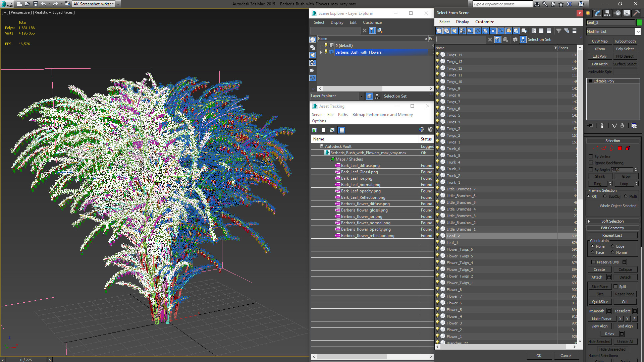
Task: Click the Attach button in Edit Geometry
Action: click(x=597, y=277)
